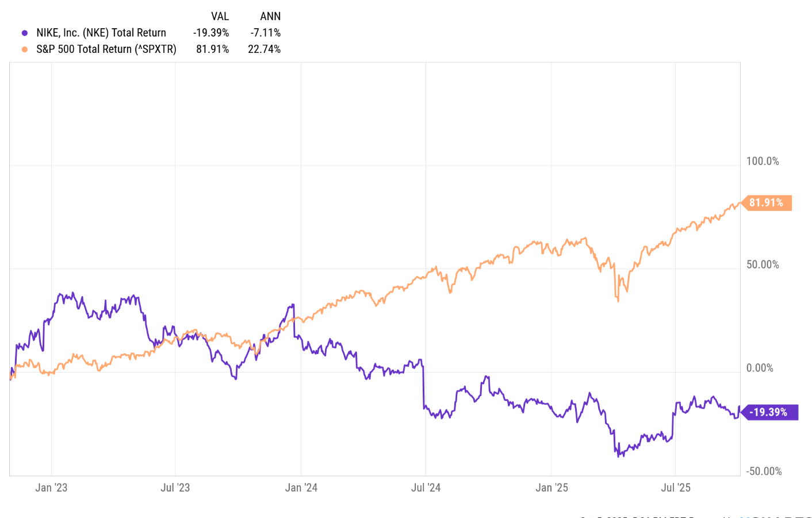The width and height of the screenshot is (812, 518).
Task: Click the ANN column header
Action: [x=270, y=16]
